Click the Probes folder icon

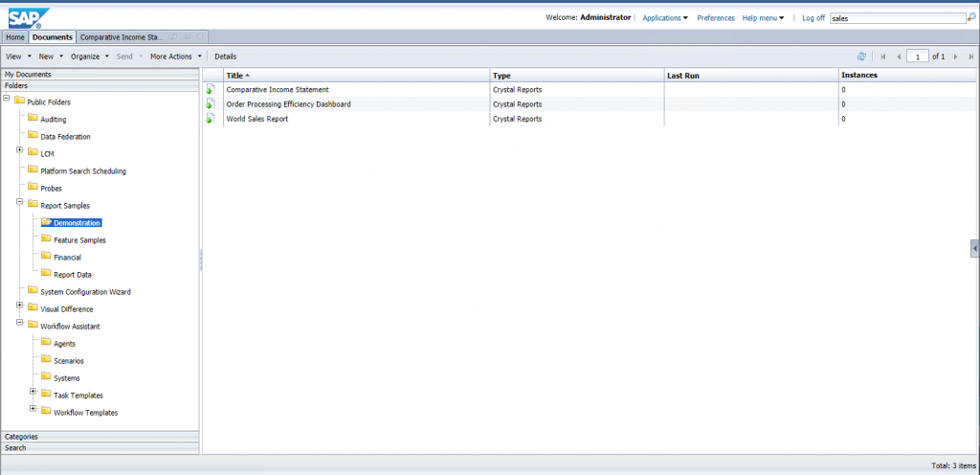[x=33, y=188]
